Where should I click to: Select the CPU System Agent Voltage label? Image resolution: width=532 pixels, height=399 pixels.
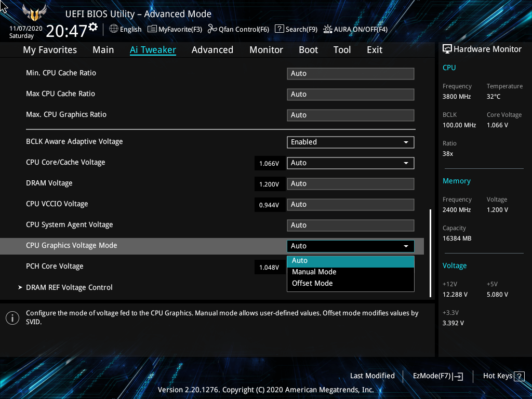pyautogui.click(x=70, y=224)
